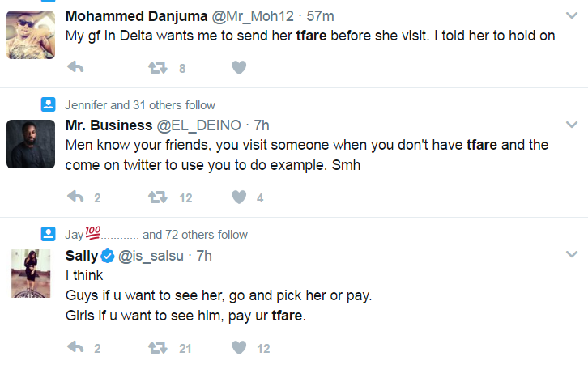Like Mr. Business's tweet
The height and width of the screenshot is (365, 588).
(x=239, y=197)
